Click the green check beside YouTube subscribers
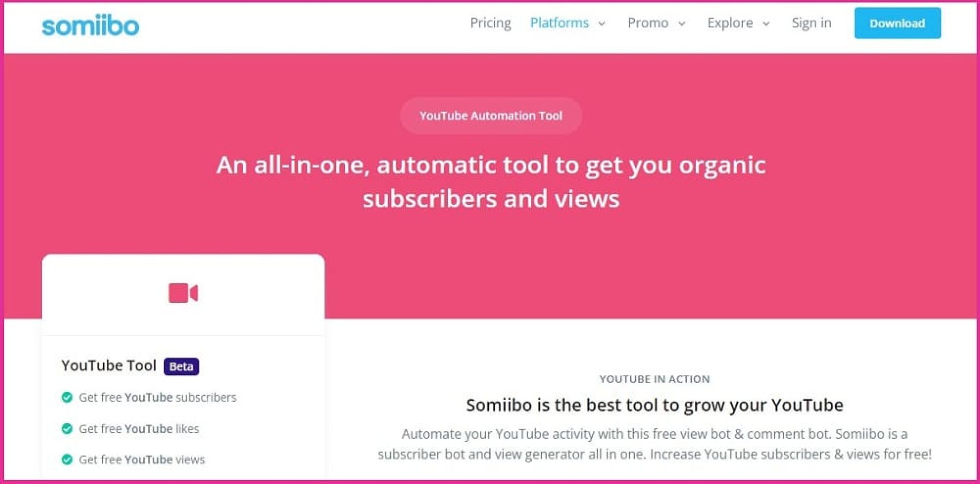The width and height of the screenshot is (980, 484). pyautogui.click(x=67, y=397)
